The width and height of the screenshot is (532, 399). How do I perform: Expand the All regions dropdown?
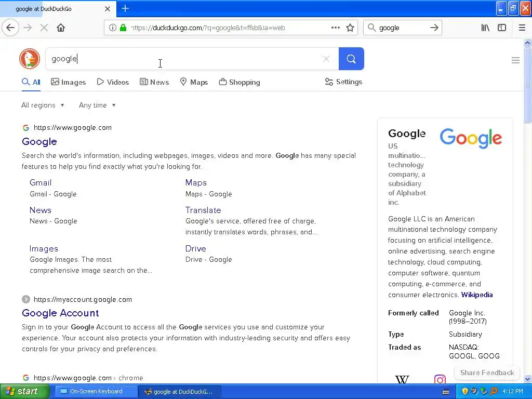[43, 105]
